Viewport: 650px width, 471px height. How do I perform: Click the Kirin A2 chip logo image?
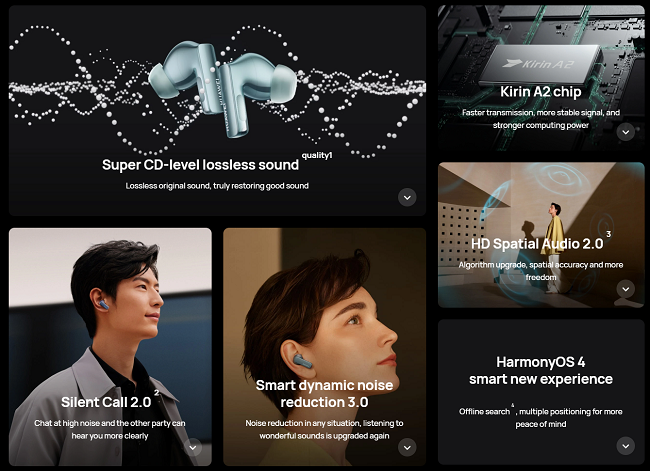pos(541,63)
